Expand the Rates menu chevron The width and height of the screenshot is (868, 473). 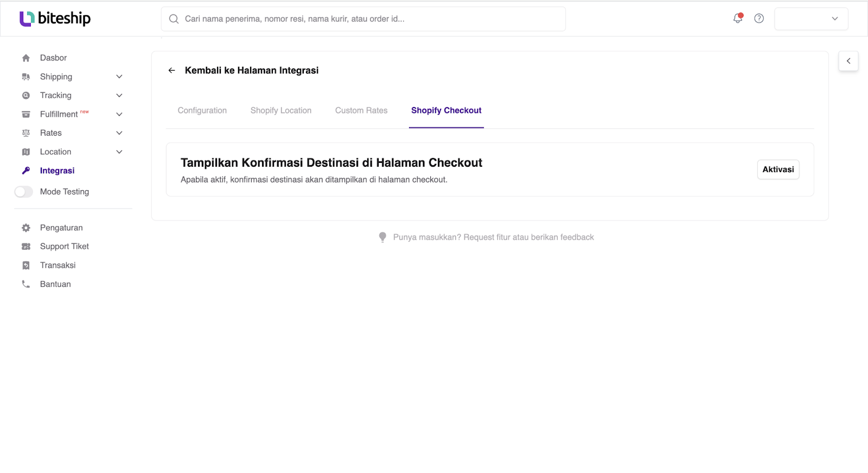(x=119, y=133)
